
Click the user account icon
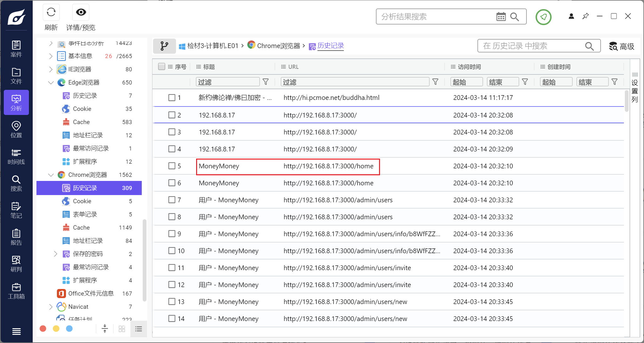(571, 16)
